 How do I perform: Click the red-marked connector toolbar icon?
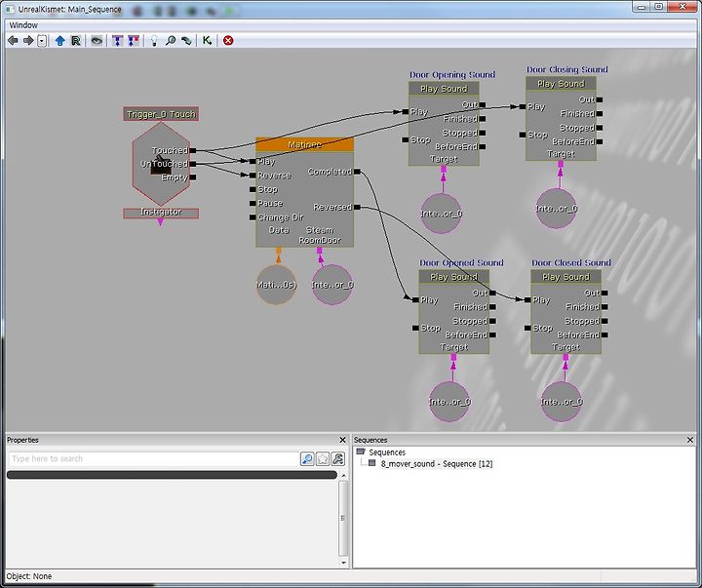pyautogui.click(x=133, y=41)
